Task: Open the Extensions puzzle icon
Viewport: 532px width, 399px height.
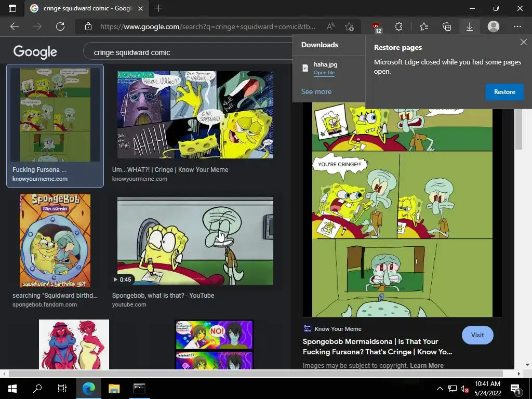Action: click(x=398, y=26)
